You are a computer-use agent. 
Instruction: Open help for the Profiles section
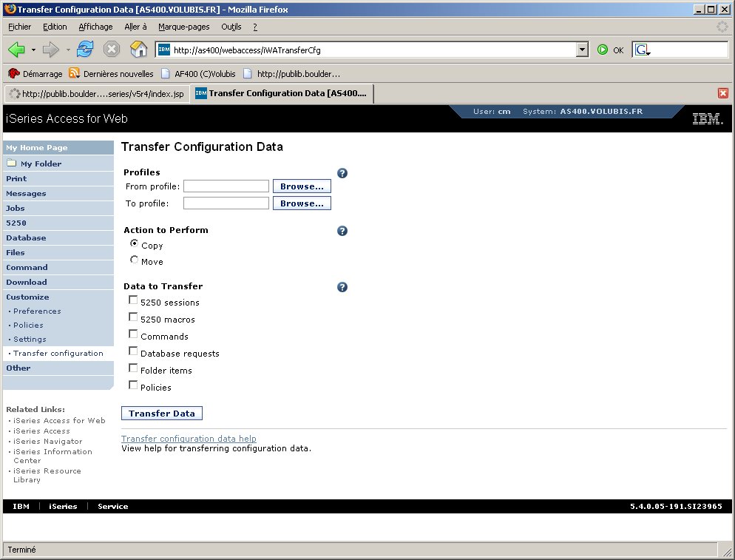coord(342,173)
